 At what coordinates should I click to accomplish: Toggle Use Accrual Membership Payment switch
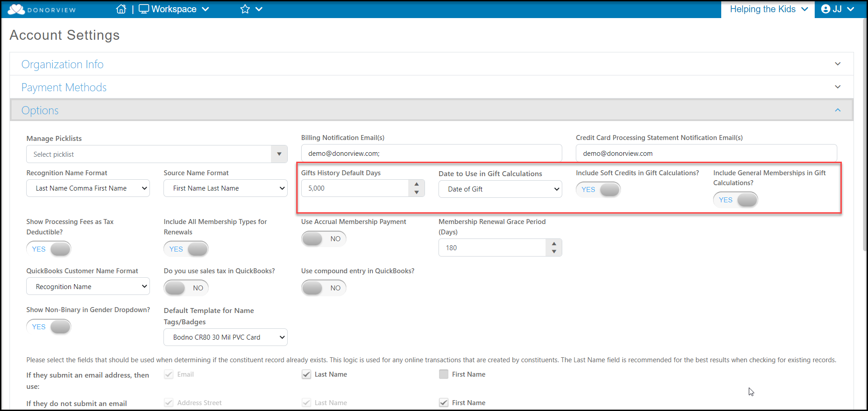pyautogui.click(x=324, y=238)
